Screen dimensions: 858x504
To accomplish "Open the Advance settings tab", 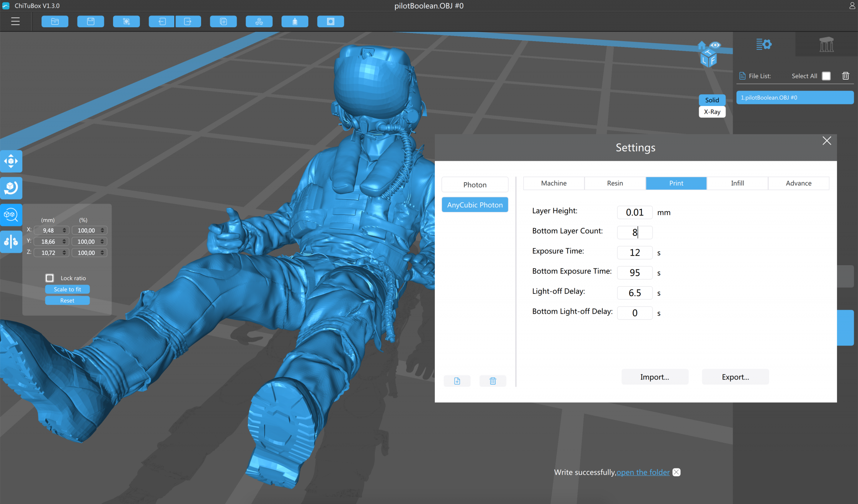I will click(798, 183).
